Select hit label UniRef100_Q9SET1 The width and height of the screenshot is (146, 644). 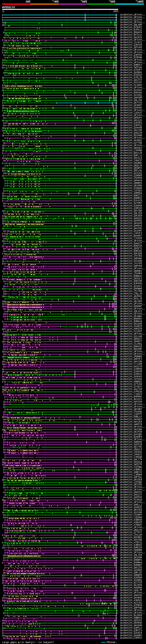[131, 249]
